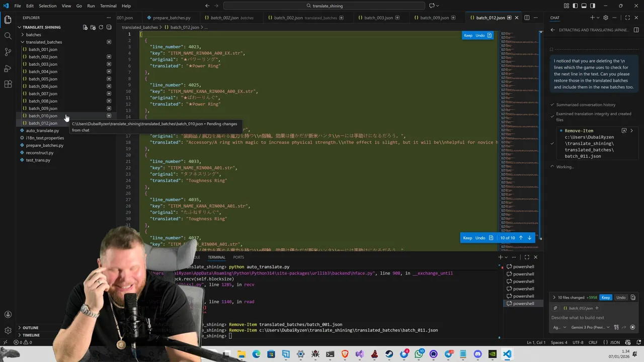The height and width of the screenshot is (362, 644).
Task: Open Extensions view in activity bar
Action: [8, 84]
